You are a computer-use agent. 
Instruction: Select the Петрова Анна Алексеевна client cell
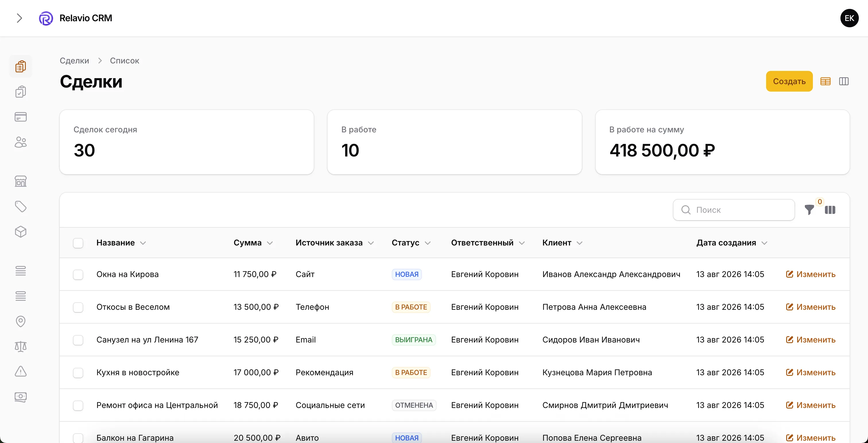[x=594, y=307]
